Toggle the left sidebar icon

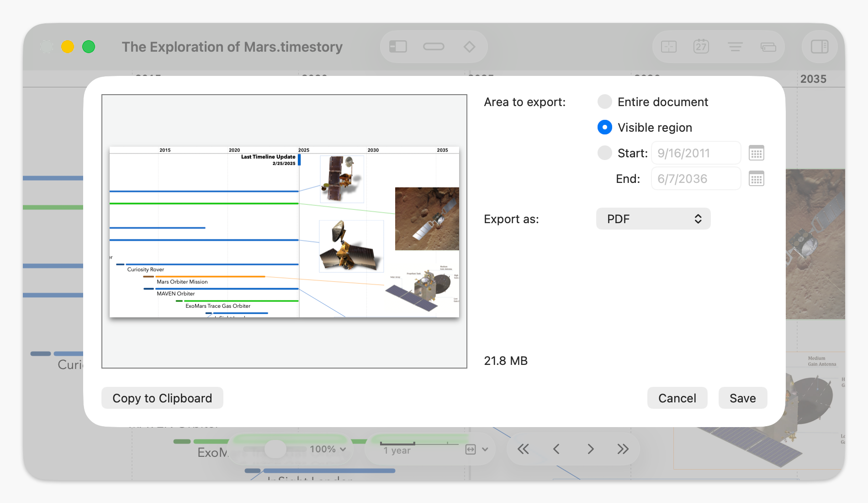397,46
